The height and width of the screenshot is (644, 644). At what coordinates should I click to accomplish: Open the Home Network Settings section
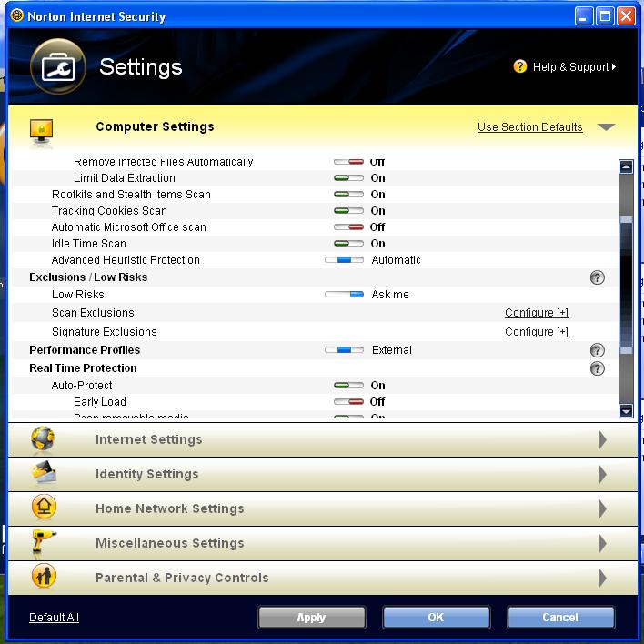[322, 508]
